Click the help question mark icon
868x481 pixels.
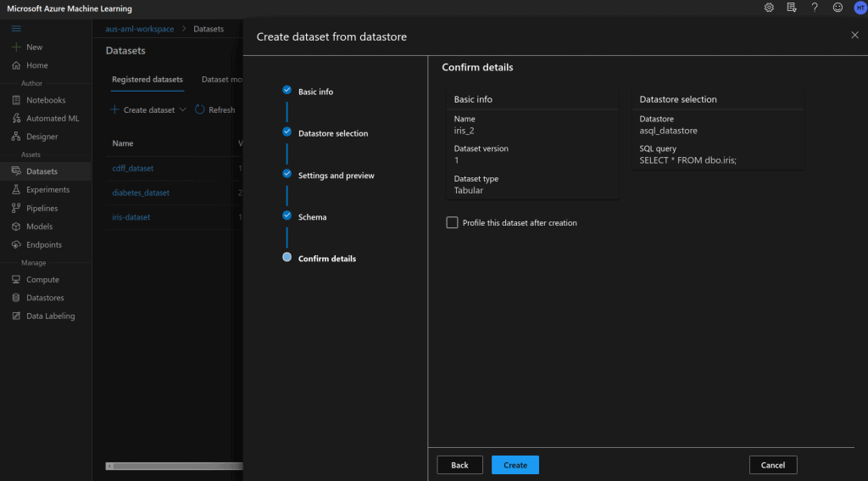point(815,8)
